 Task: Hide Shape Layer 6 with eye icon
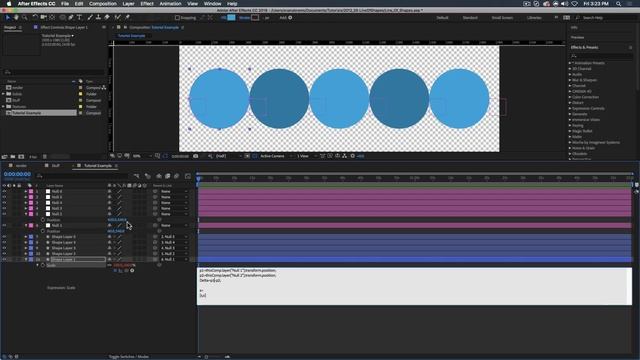(x=4, y=237)
